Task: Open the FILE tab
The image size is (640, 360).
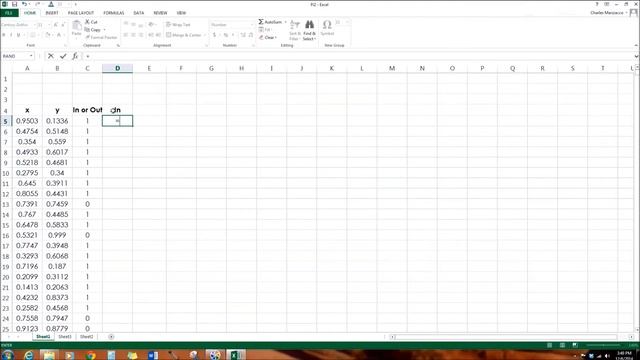Action: (x=9, y=13)
